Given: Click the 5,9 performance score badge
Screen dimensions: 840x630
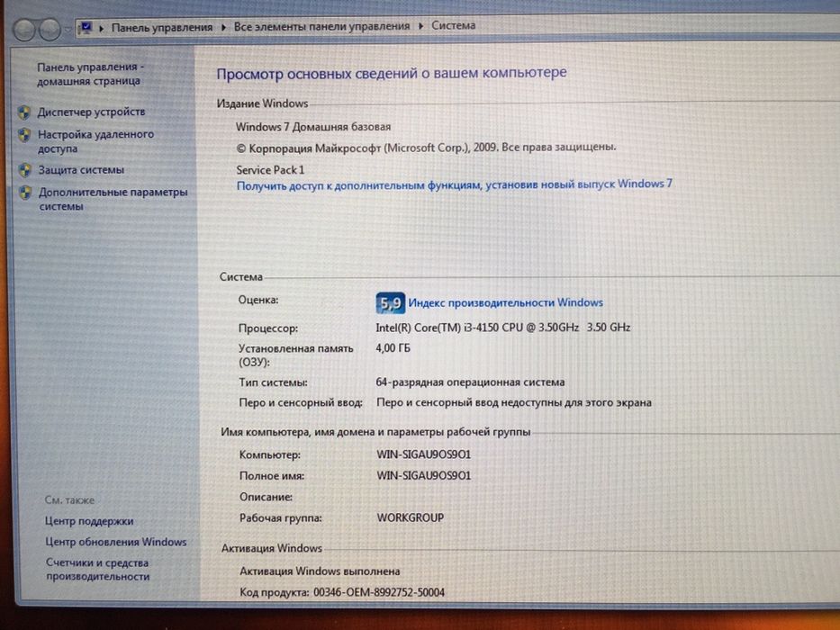Looking at the screenshot, I should [390, 303].
